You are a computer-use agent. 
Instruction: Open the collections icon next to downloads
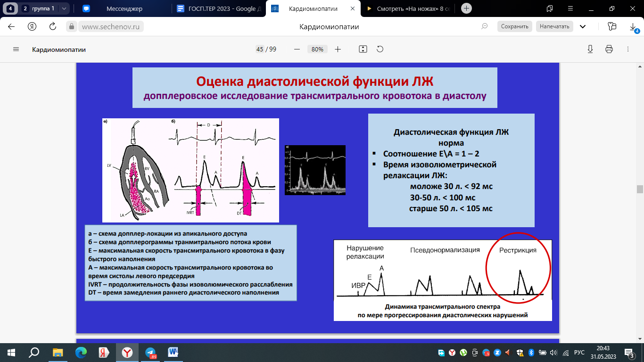click(612, 26)
